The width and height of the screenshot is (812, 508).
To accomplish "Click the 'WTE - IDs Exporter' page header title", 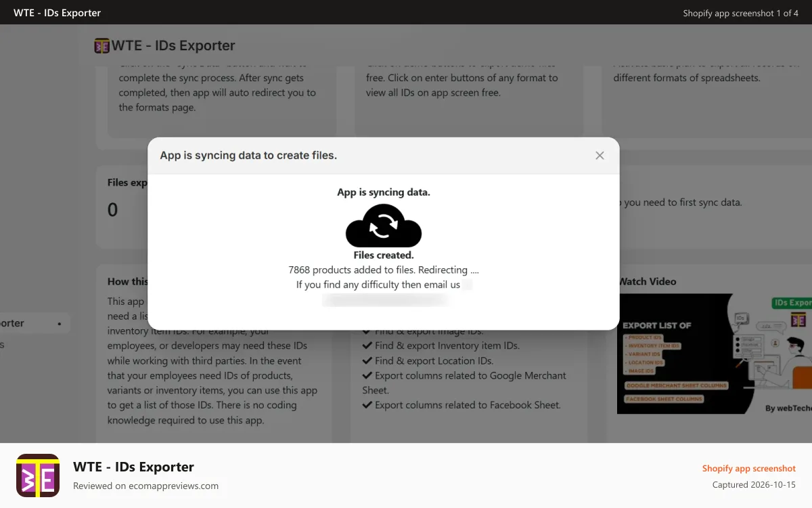I will click(x=173, y=46).
